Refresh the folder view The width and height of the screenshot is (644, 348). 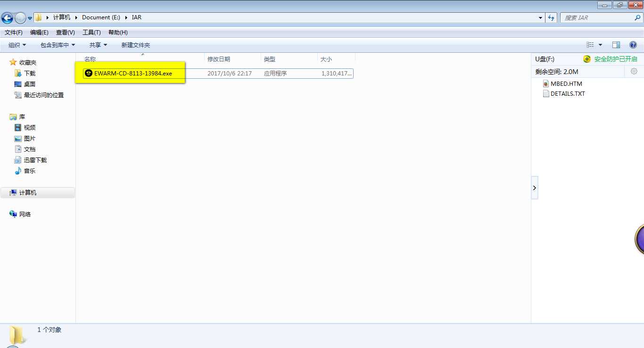552,17
